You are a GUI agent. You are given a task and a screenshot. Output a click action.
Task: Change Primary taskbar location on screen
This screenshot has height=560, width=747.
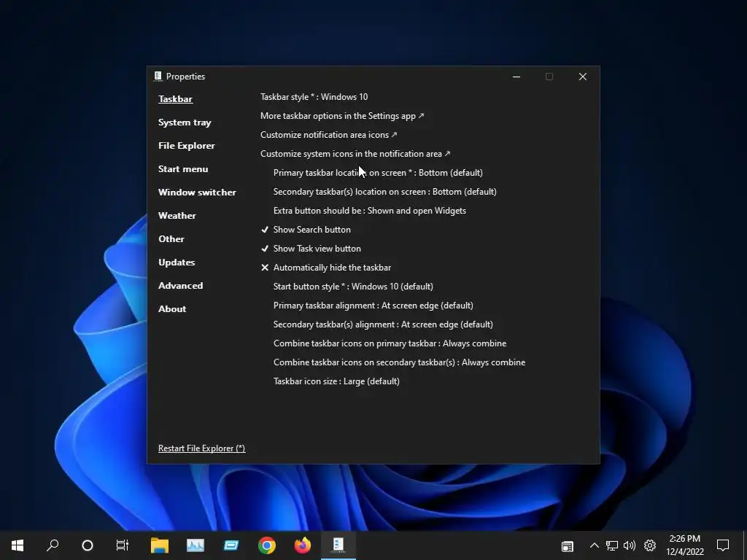378,173
